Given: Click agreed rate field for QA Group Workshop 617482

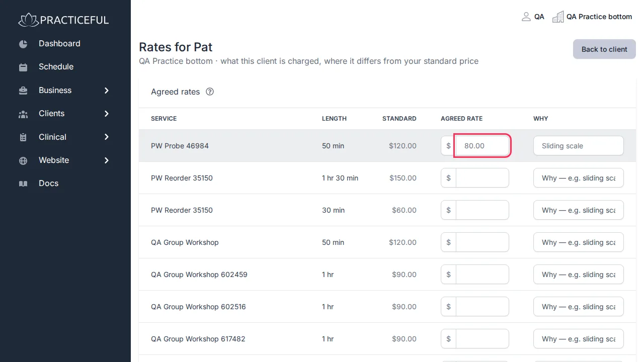Looking at the screenshot, I should (x=482, y=339).
